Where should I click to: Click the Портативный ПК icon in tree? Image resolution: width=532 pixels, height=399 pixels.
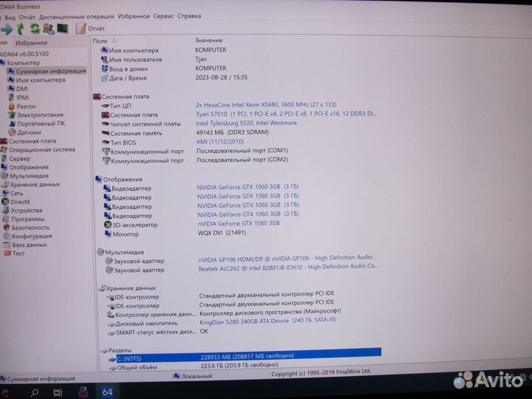[x=13, y=123]
